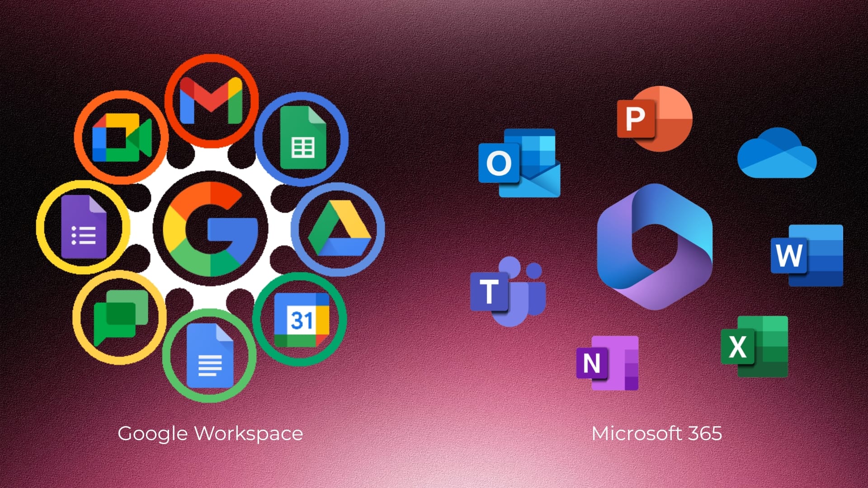Open the Outlook icon
Viewport: 868px width, 488px height.
519,163
